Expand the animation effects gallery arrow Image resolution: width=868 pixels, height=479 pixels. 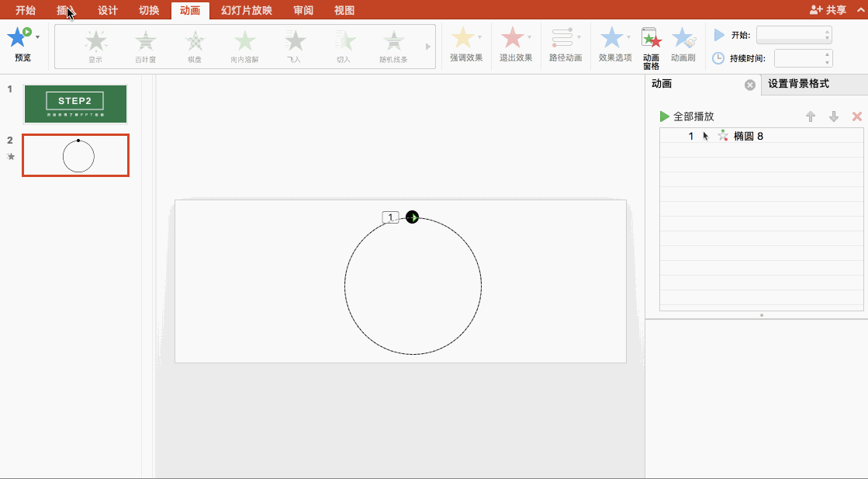pos(427,47)
